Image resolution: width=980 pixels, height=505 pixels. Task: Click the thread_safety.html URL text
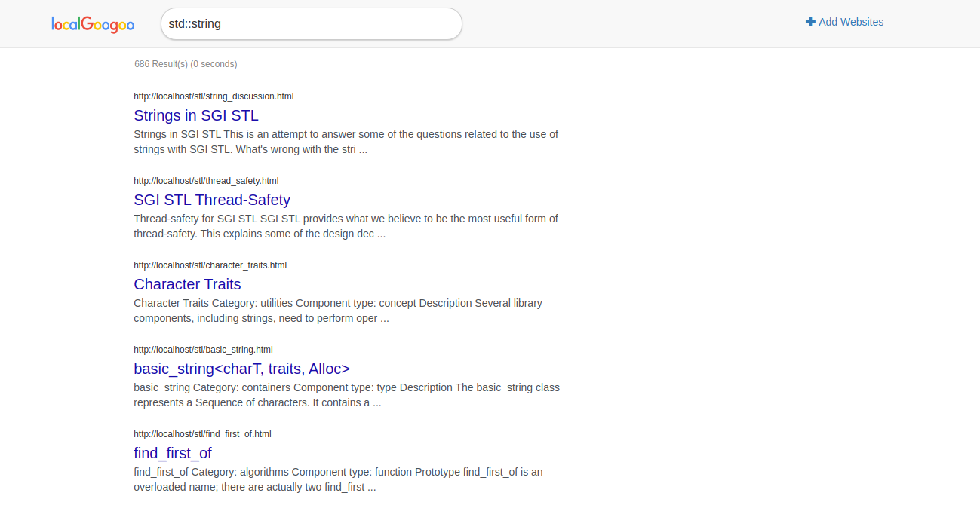[206, 181]
